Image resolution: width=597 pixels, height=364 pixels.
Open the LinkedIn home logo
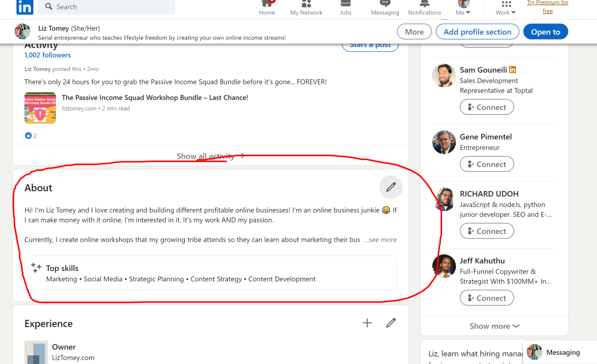click(x=24, y=7)
